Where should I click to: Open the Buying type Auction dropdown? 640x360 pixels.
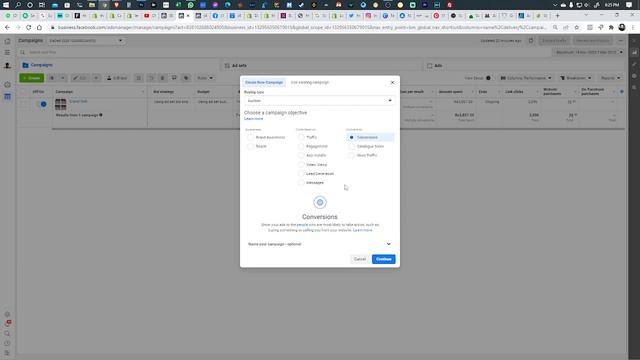click(320, 100)
